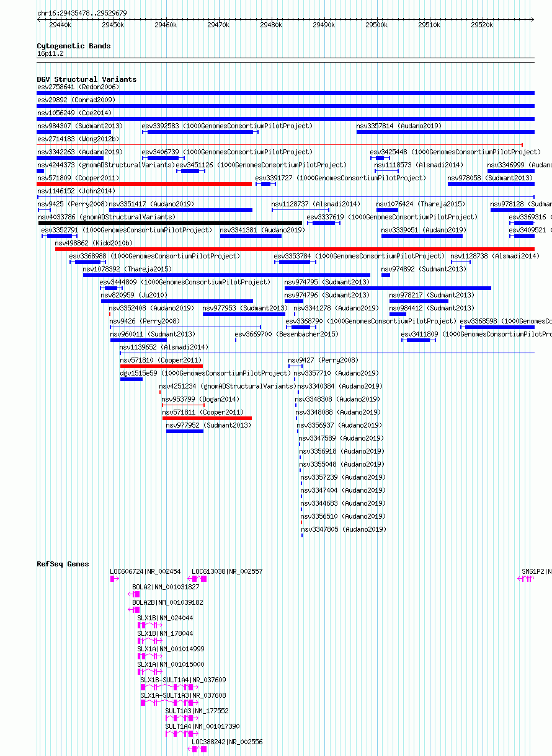
Task: Click the black bar of nsv4033786 gnomAD variant
Action: (170, 223)
